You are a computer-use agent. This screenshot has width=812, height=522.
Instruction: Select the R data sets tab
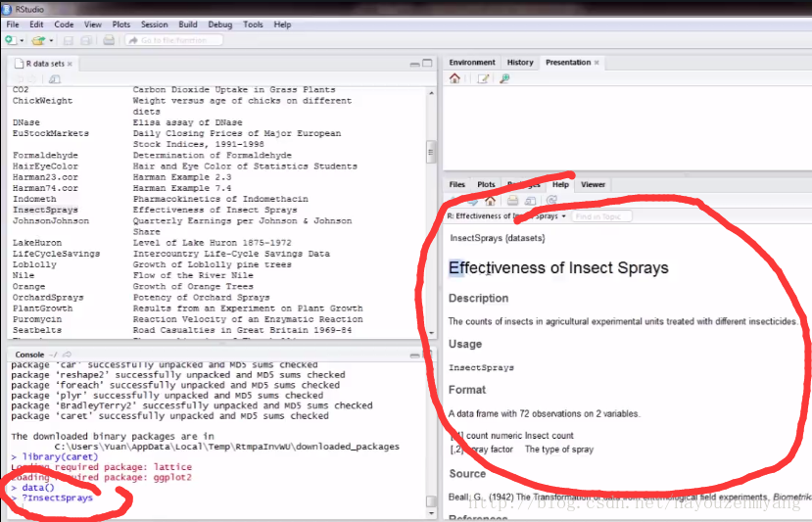click(x=45, y=64)
